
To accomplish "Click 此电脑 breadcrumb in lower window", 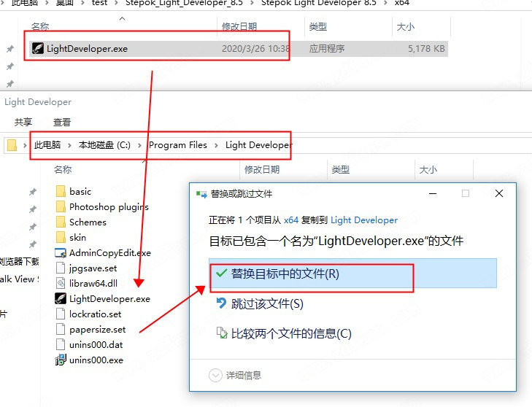I will tap(47, 145).
